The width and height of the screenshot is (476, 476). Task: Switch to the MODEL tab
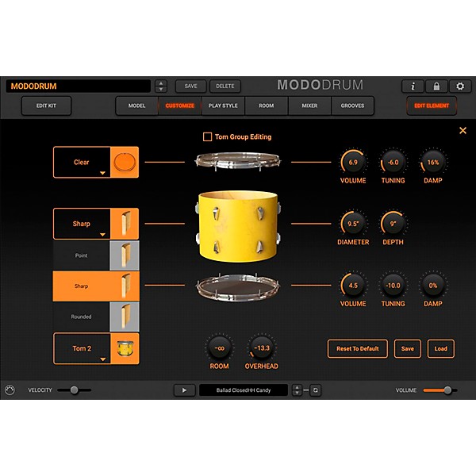[136, 106]
